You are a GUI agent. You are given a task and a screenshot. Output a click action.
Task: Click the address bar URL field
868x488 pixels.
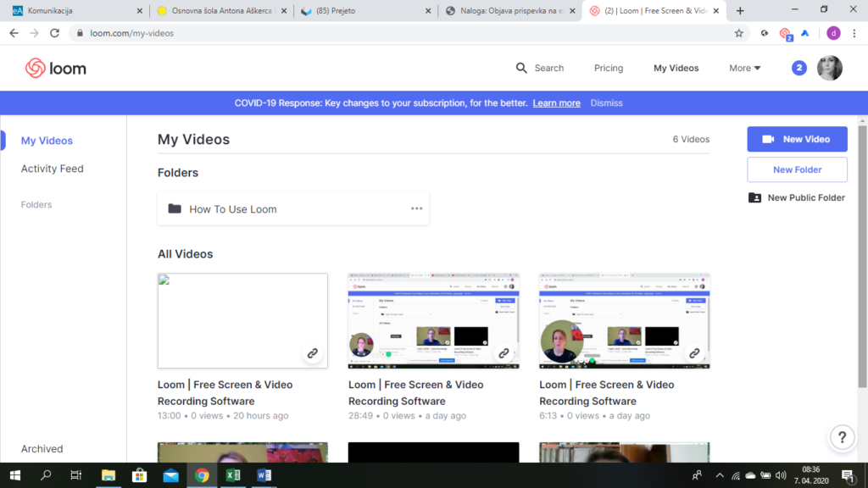pyautogui.click(x=407, y=33)
